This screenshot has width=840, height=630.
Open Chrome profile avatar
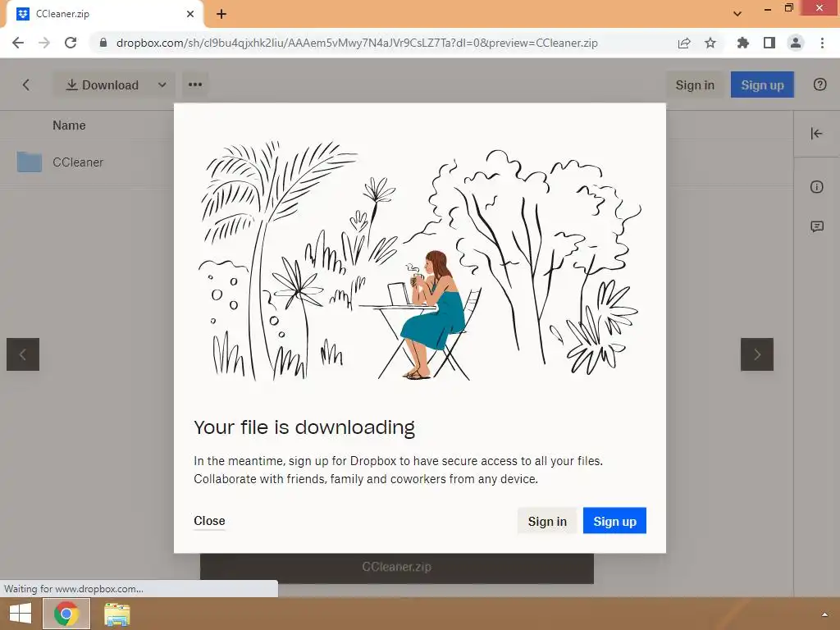(x=796, y=43)
